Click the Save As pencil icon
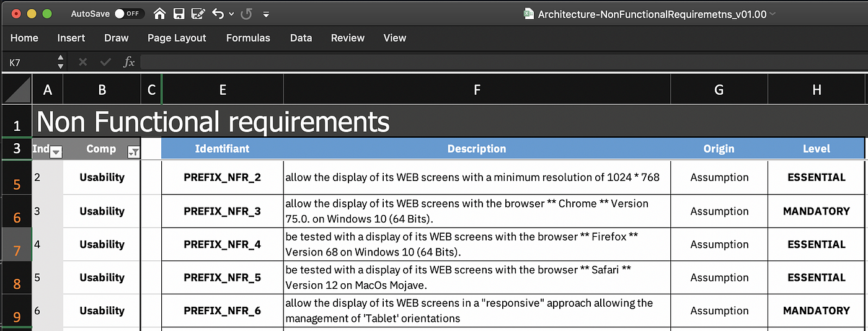The height and width of the screenshot is (331, 868). tap(198, 14)
